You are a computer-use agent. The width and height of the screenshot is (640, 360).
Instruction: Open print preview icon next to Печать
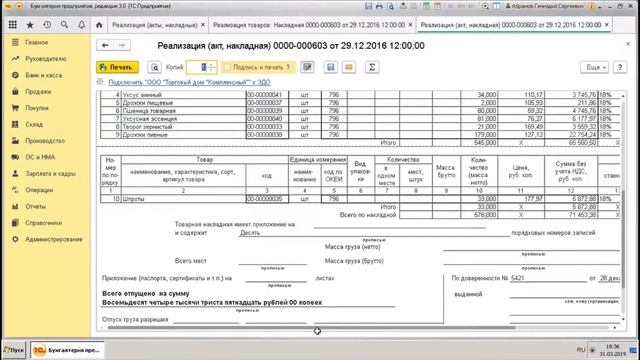(x=154, y=67)
